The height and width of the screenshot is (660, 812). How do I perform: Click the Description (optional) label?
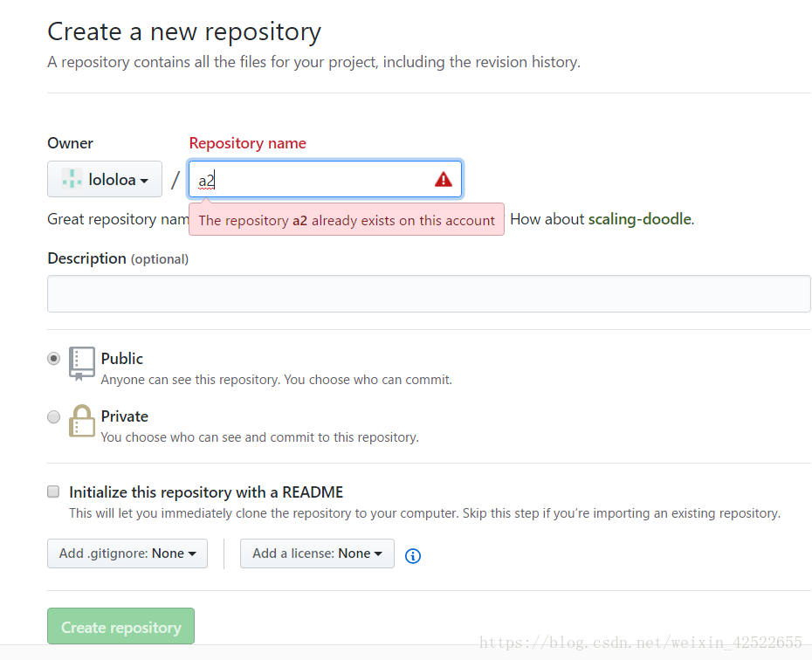coord(118,258)
